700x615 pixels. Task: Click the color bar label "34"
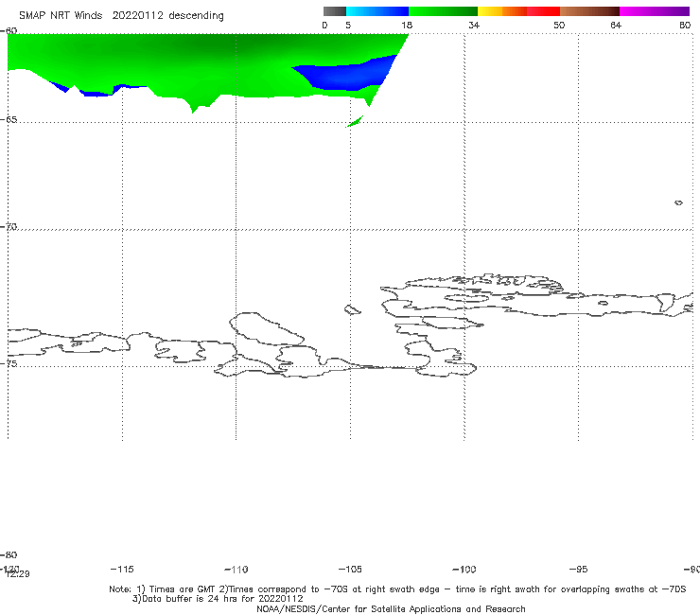(474, 26)
